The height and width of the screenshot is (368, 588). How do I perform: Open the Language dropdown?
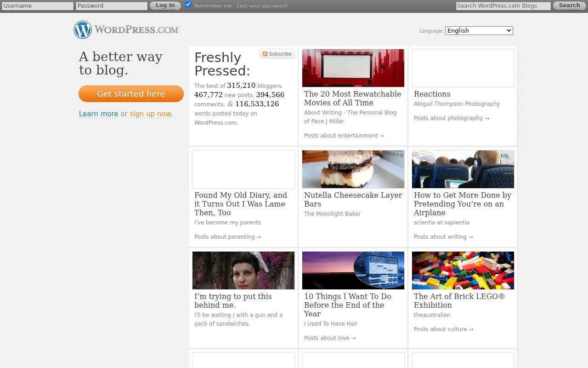[479, 30]
